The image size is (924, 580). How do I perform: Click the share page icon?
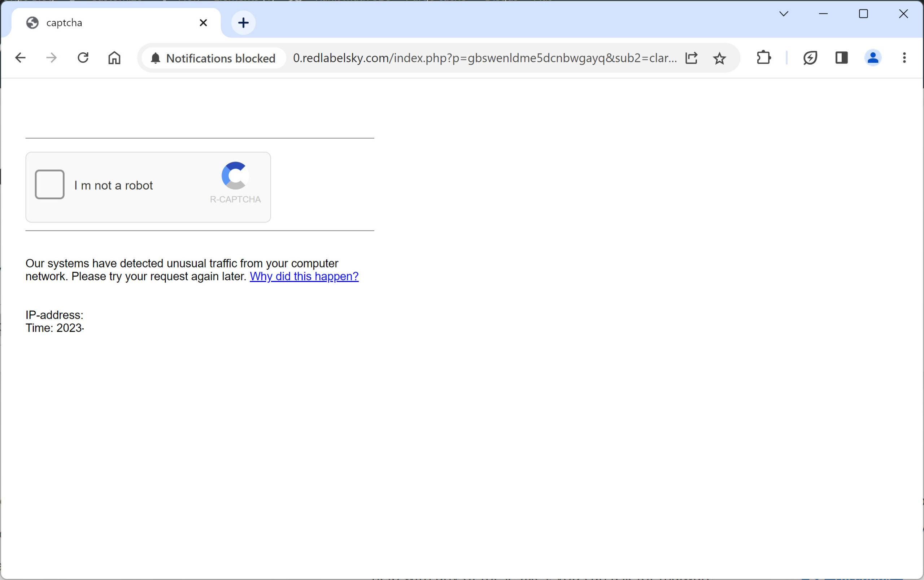point(691,58)
